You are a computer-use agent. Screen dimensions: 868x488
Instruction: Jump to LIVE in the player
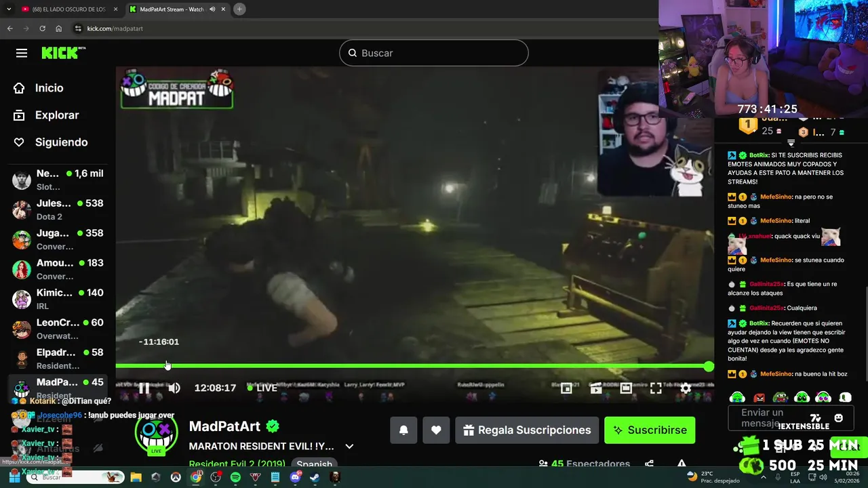coord(262,388)
